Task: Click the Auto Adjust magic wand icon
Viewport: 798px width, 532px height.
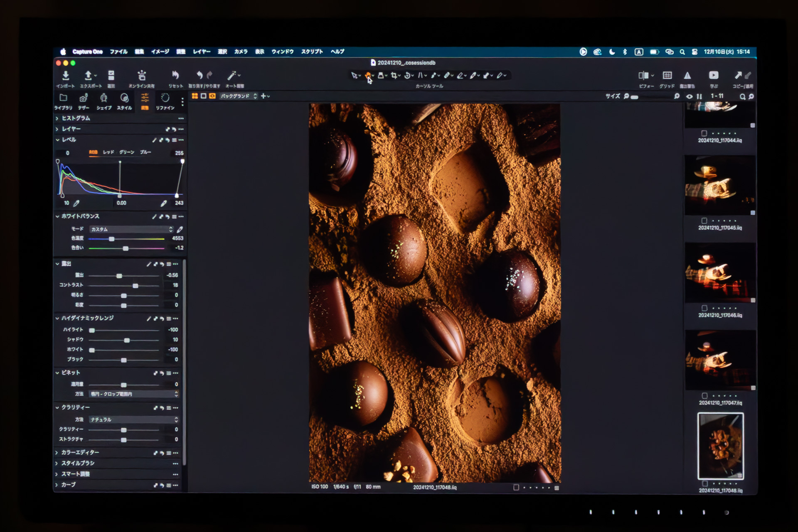Action: click(232, 76)
